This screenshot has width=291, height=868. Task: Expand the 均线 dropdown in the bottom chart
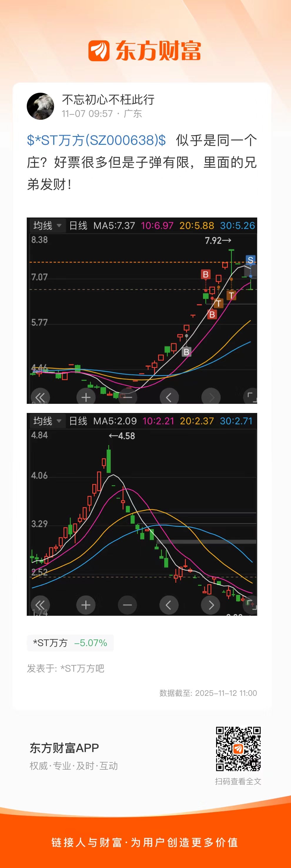tap(47, 421)
